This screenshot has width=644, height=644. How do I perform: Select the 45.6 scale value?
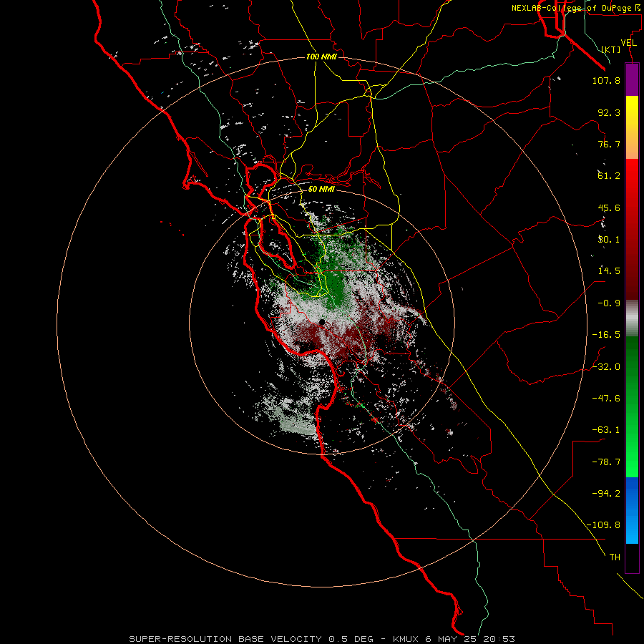tap(609, 208)
